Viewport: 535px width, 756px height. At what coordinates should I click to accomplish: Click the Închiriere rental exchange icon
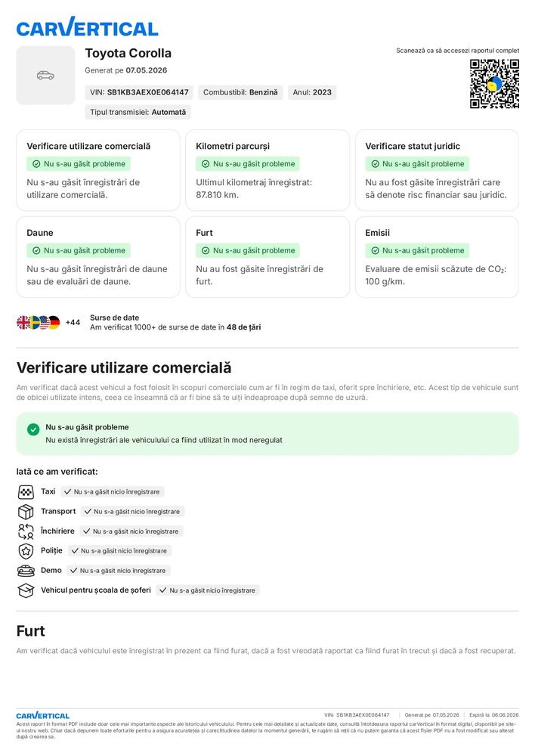[x=26, y=531]
